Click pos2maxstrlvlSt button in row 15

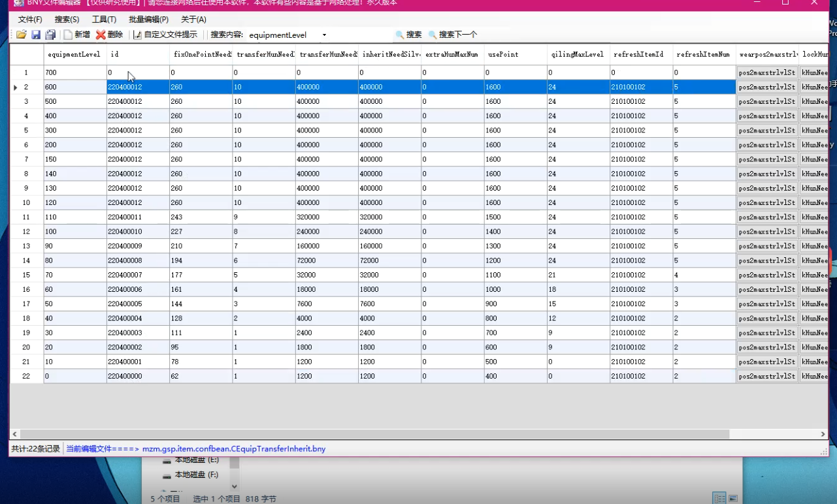pos(767,275)
